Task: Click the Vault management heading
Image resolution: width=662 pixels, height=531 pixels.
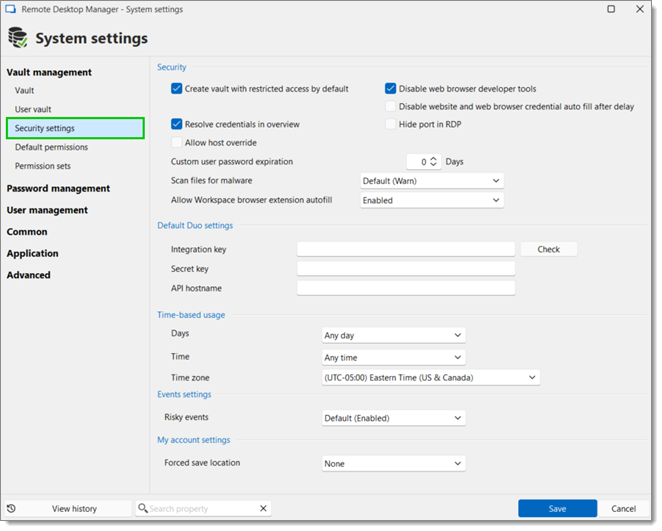Action: 49,72
